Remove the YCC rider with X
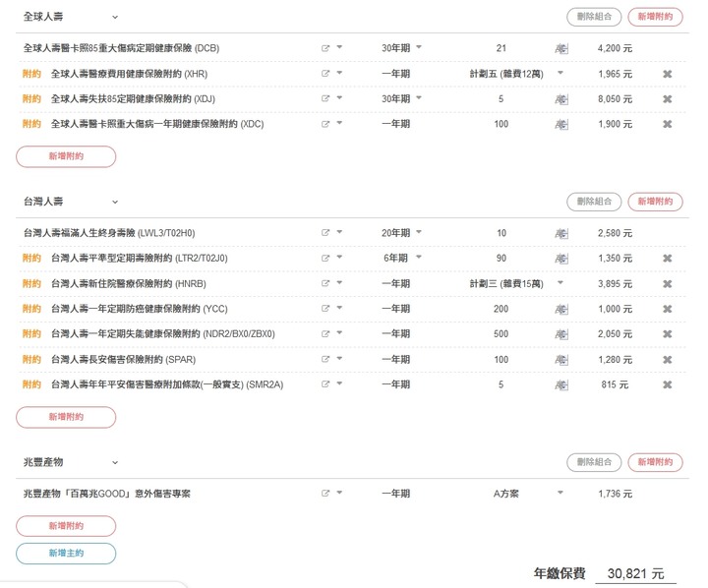Viewport: 708px width, 588px height. (x=668, y=309)
